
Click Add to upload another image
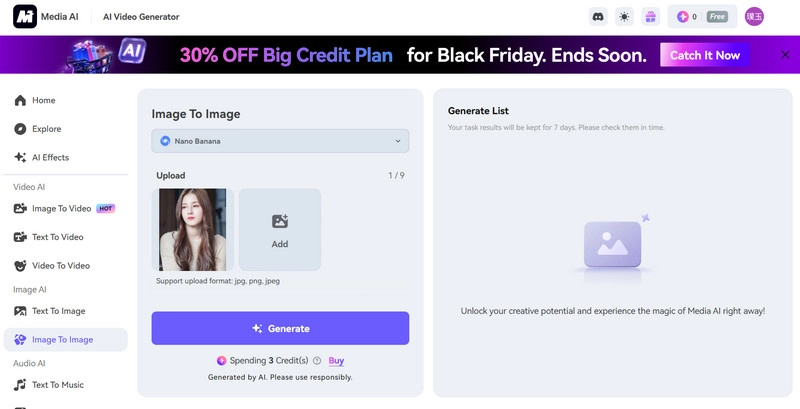(280, 230)
